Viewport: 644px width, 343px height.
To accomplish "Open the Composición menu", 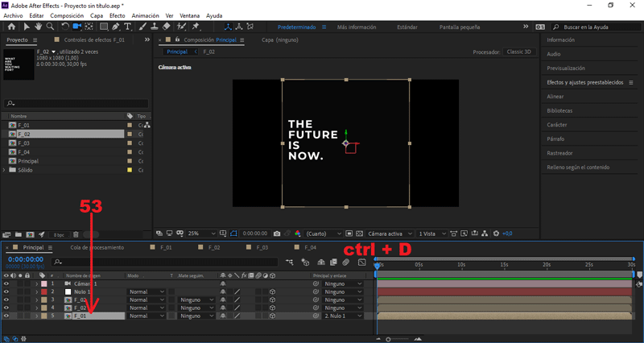I will (67, 15).
